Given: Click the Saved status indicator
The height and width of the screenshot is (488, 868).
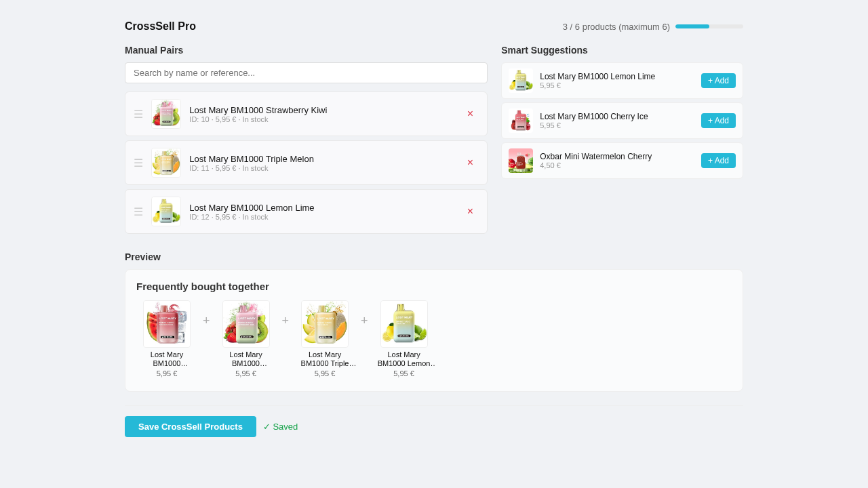Looking at the screenshot, I should (280, 426).
